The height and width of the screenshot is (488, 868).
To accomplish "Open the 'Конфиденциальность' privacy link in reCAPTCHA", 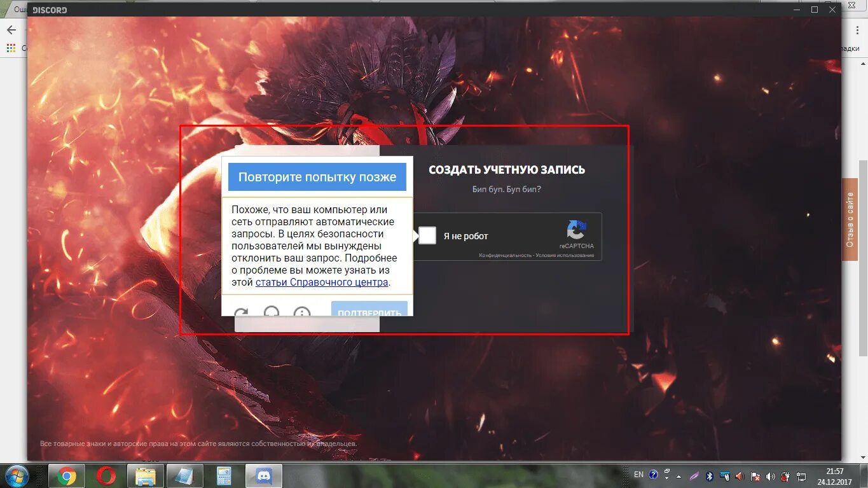I will [506, 256].
